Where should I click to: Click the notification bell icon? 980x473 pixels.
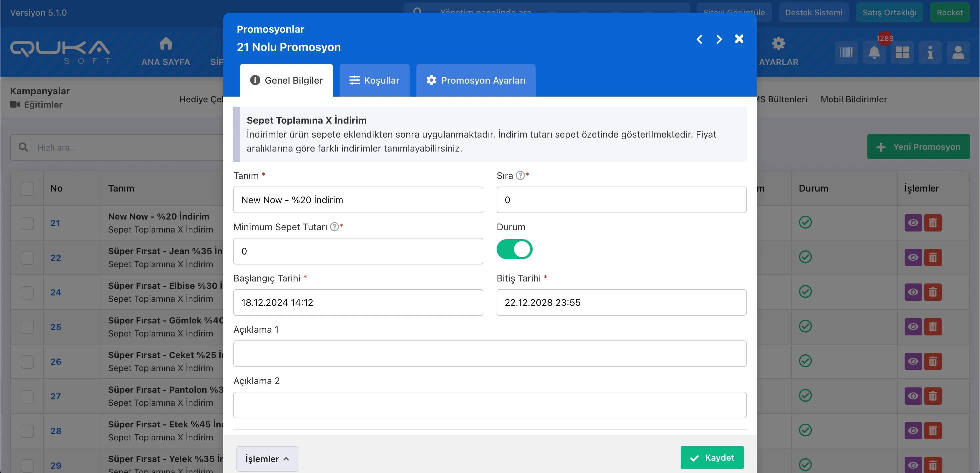tap(874, 52)
